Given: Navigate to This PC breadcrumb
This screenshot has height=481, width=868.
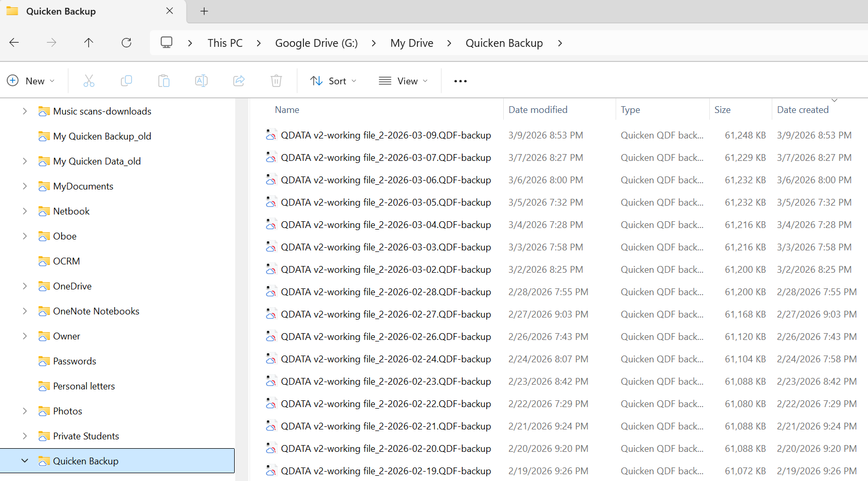Looking at the screenshot, I should 225,43.
